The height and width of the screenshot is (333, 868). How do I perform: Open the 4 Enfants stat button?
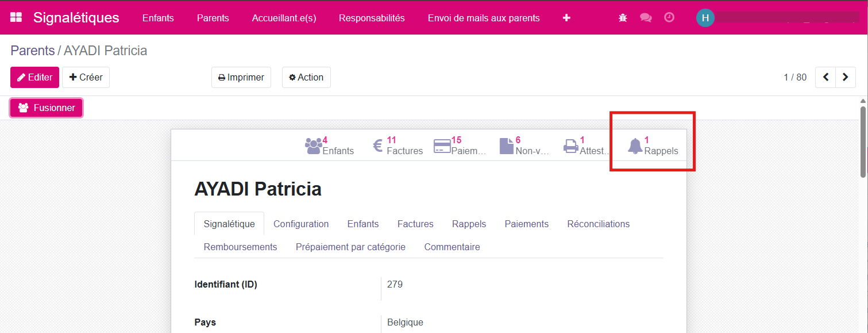coord(330,146)
